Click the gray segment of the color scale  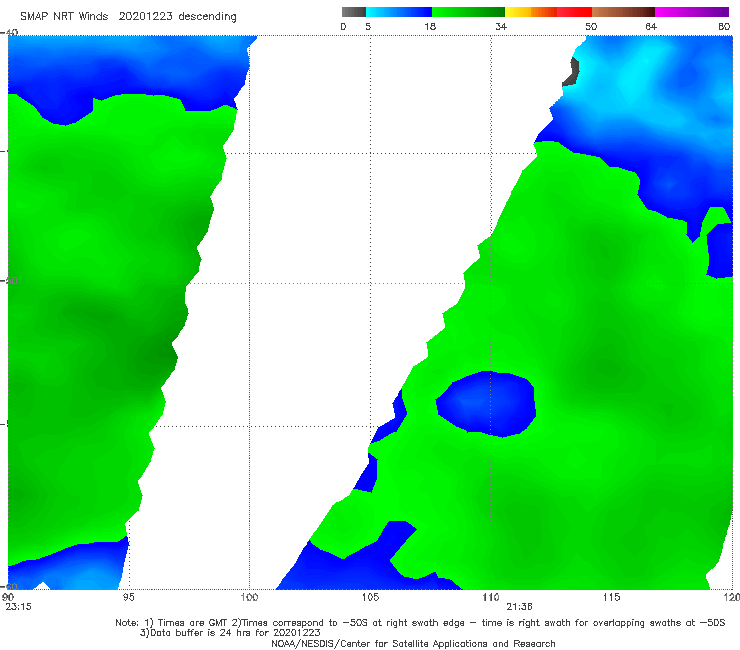[353, 12]
